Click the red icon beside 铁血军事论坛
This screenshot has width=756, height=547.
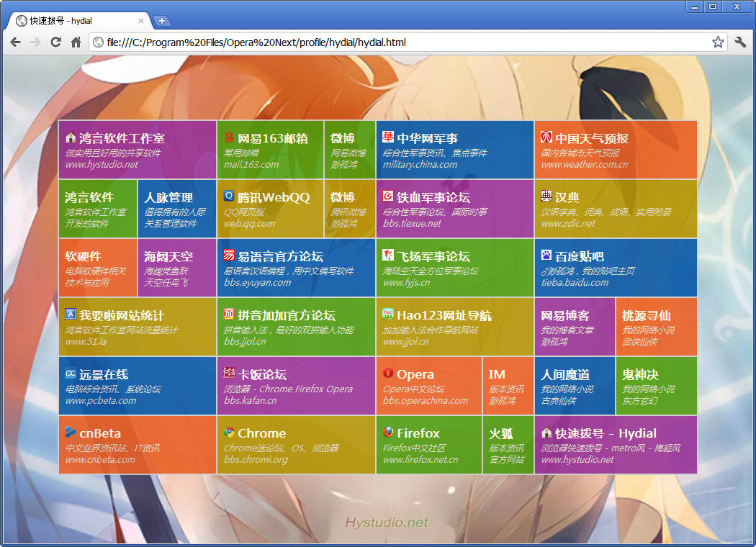[388, 196]
